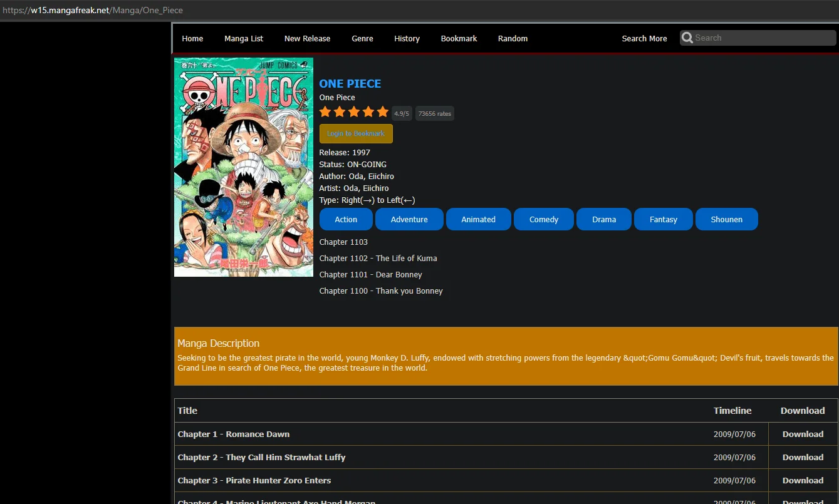839x504 pixels.
Task: Click Search More link
Action: pyautogui.click(x=644, y=39)
